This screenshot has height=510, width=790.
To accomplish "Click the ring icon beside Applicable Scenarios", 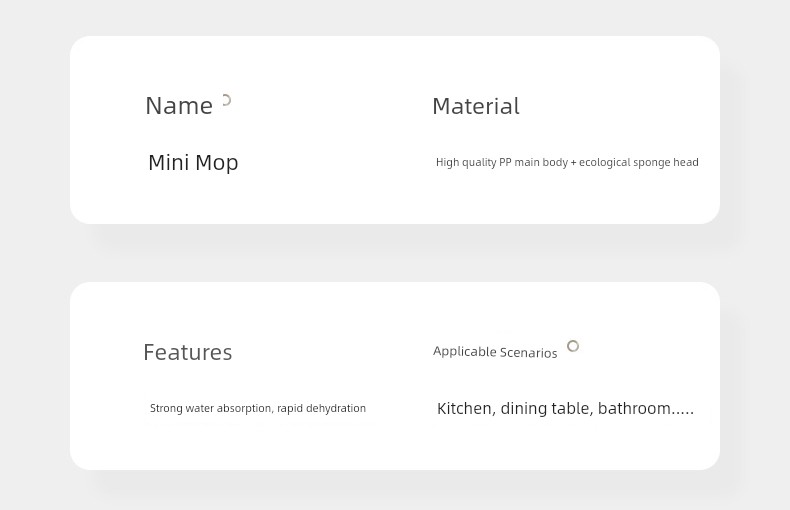I will coord(573,346).
